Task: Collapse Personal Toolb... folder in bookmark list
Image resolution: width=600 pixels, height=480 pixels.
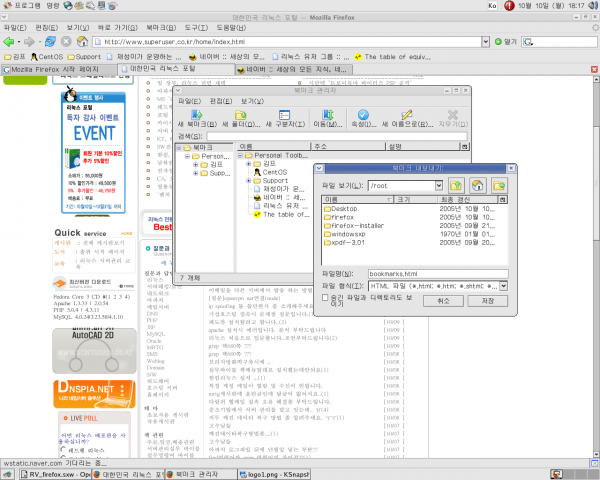Action: pyautogui.click(x=240, y=155)
